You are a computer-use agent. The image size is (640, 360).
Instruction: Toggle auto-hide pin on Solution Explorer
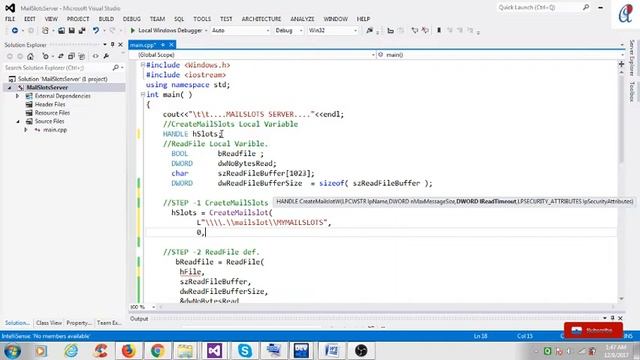coord(113,44)
